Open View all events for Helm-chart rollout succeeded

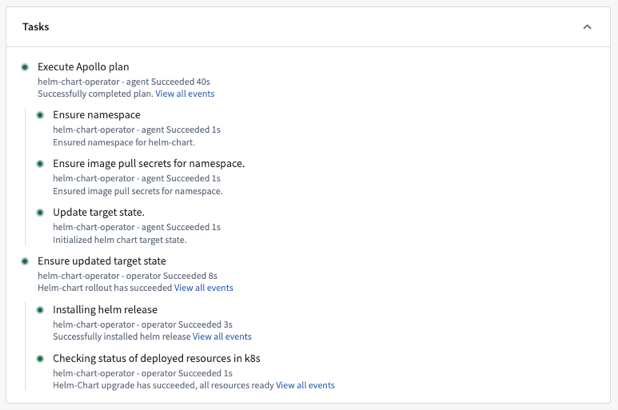click(203, 288)
